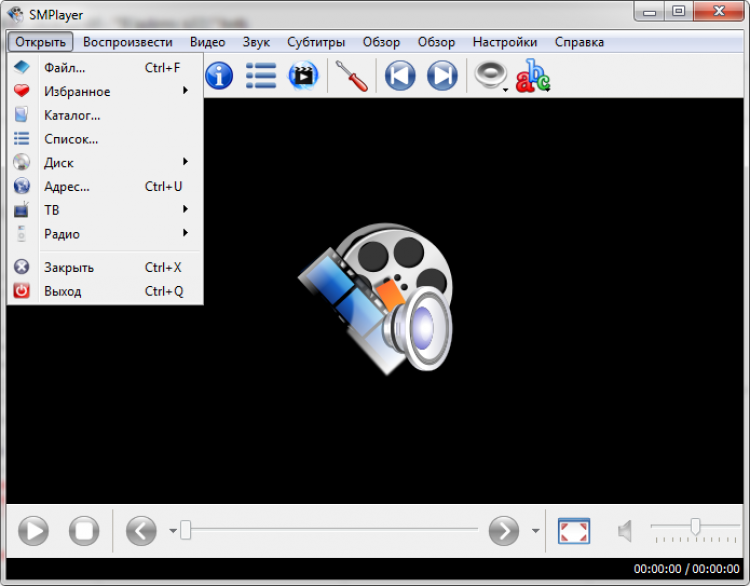The image size is (750, 586).
Task: Start playback with the Play button
Action: (33, 531)
